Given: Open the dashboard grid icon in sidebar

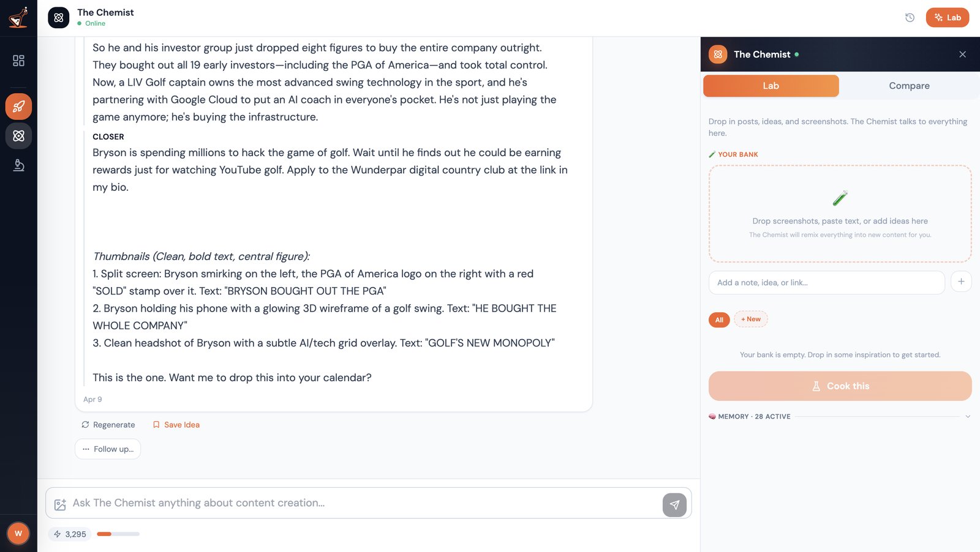Looking at the screenshot, I should tap(18, 61).
